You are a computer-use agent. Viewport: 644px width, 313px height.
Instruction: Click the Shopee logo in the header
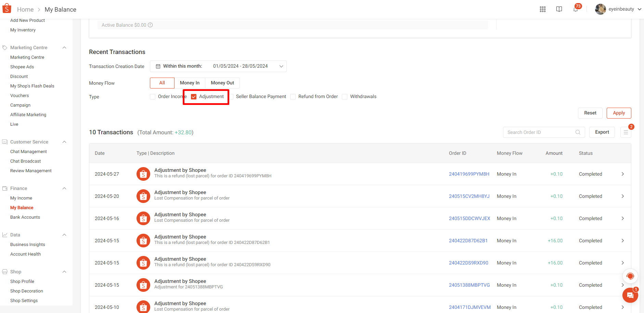point(7,9)
